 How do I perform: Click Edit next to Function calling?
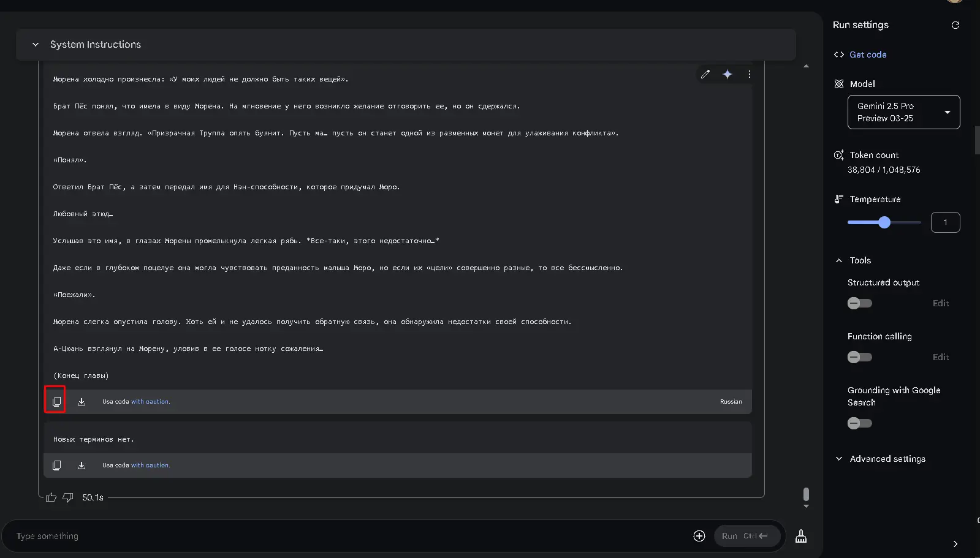pyautogui.click(x=941, y=357)
